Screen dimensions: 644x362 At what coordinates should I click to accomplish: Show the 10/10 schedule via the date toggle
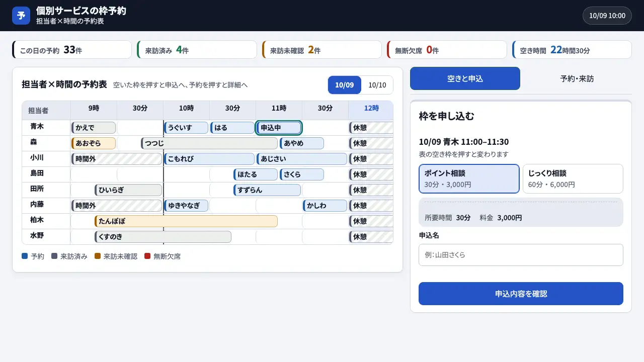(377, 85)
